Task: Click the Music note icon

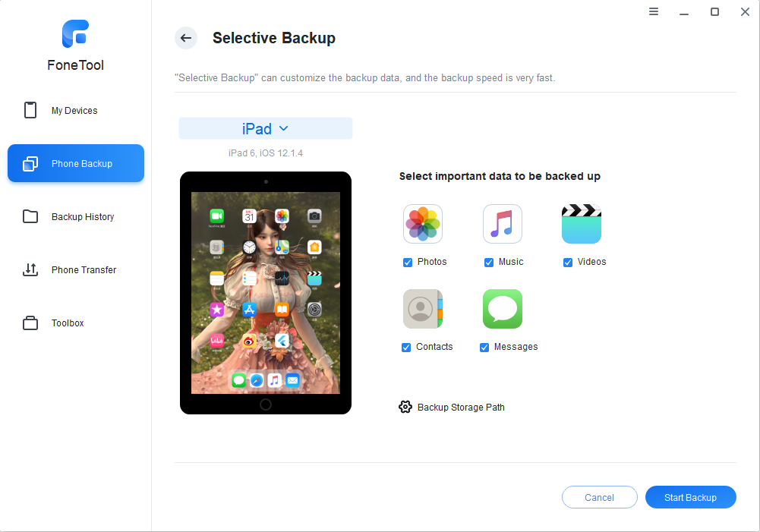Action: click(x=502, y=224)
